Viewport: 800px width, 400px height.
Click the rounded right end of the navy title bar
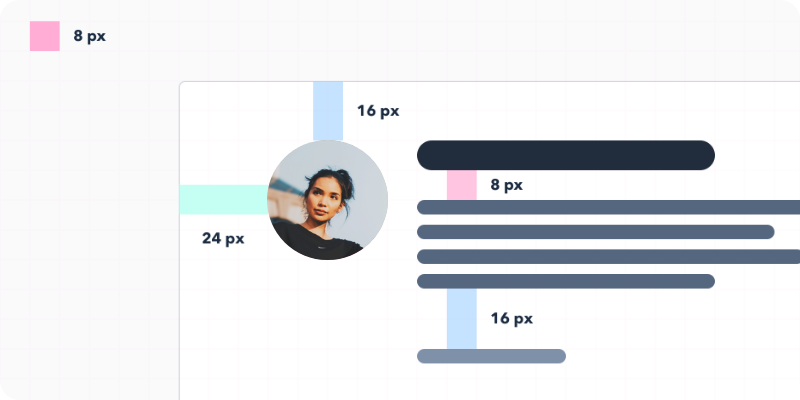pyautogui.click(x=704, y=155)
